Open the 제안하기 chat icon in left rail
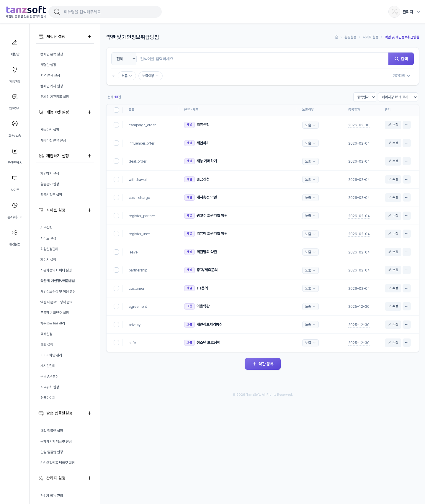 15,97
